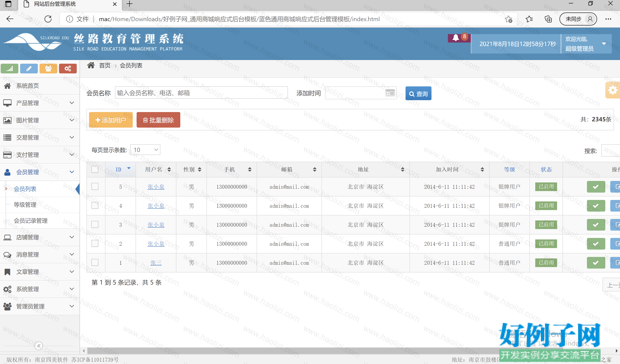This screenshot has height=364, width=620.
Task: Add page to favorites star icon
Action: [508, 19]
